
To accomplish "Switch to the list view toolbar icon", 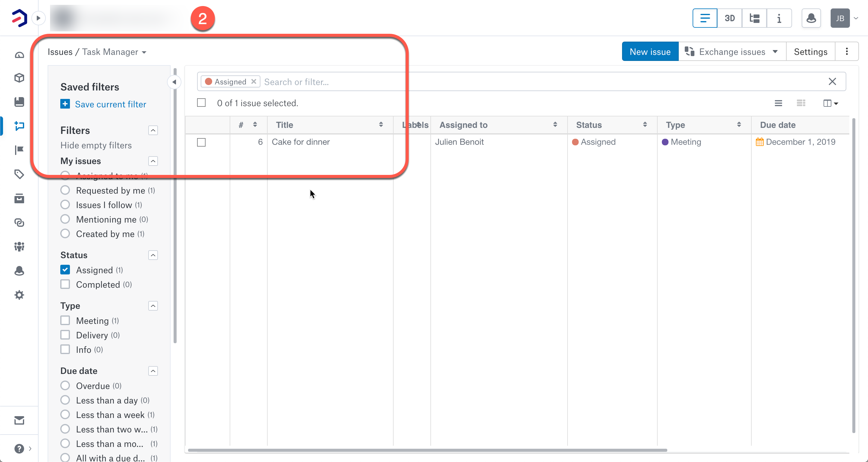I will tap(705, 18).
